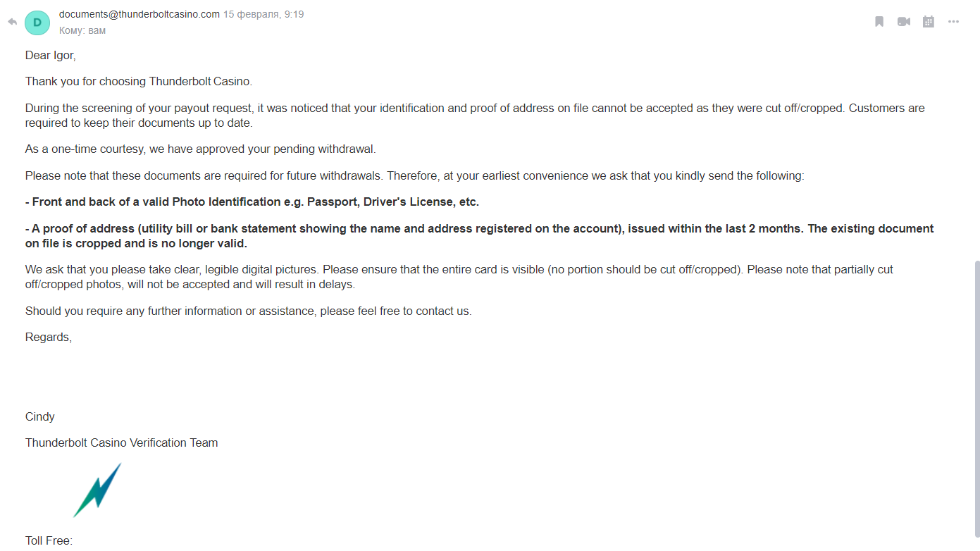Click the "Regards," closing line
Screen dimensions: 980x551
pos(49,338)
